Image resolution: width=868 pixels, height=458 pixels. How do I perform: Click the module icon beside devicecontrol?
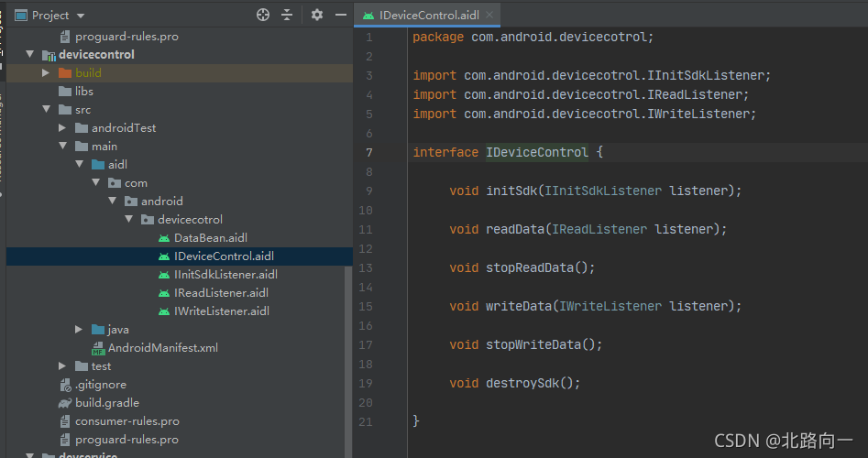click(x=49, y=55)
